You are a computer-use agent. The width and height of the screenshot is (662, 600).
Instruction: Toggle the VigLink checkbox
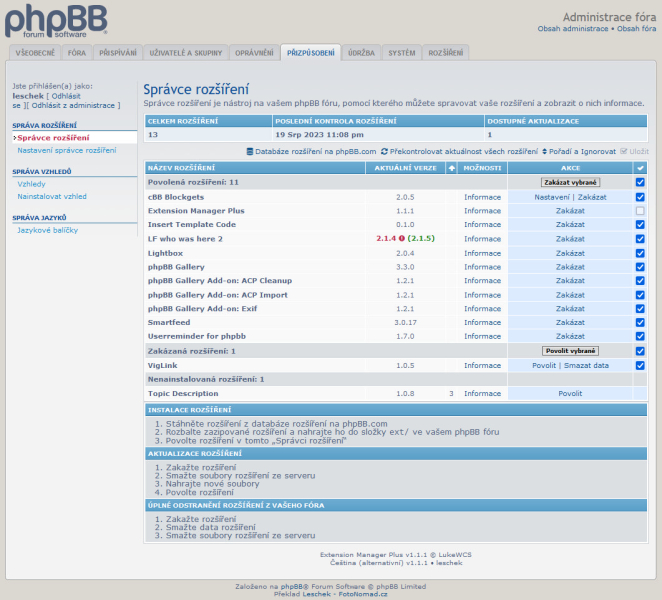[640, 365]
